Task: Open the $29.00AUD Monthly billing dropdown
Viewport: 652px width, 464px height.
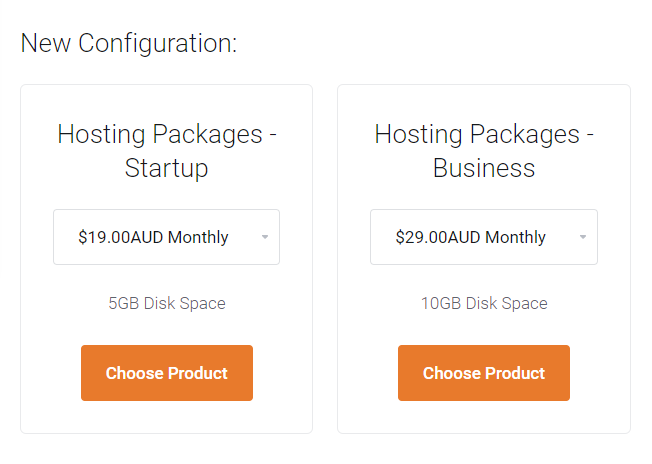Action: coord(483,237)
